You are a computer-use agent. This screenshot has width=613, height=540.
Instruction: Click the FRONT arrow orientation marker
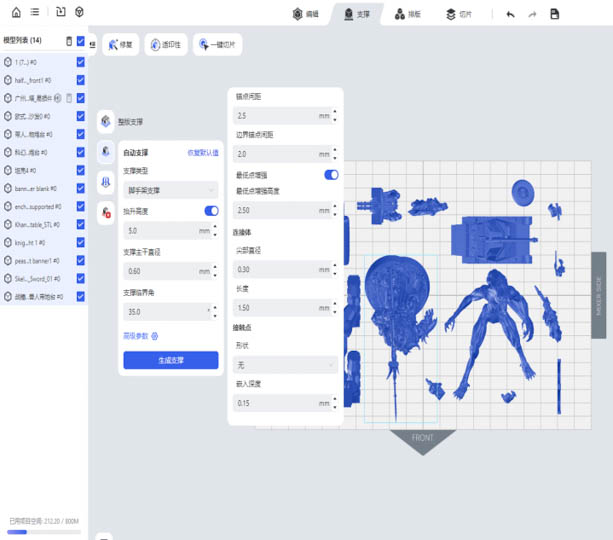tap(423, 442)
